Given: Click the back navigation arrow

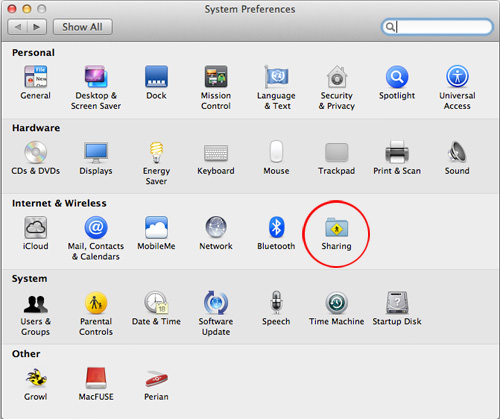Looking at the screenshot, I should (17, 27).
